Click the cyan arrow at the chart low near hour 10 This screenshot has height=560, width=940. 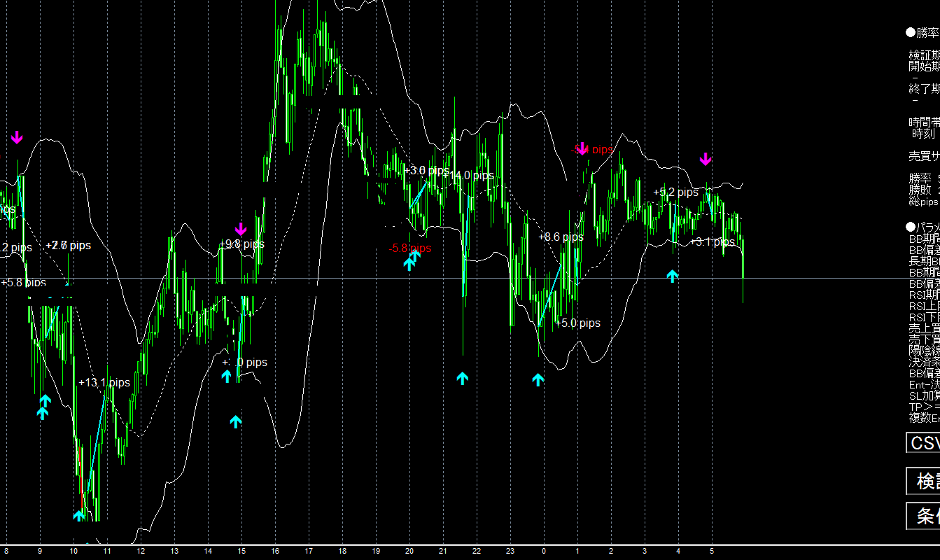click(79, 515)
